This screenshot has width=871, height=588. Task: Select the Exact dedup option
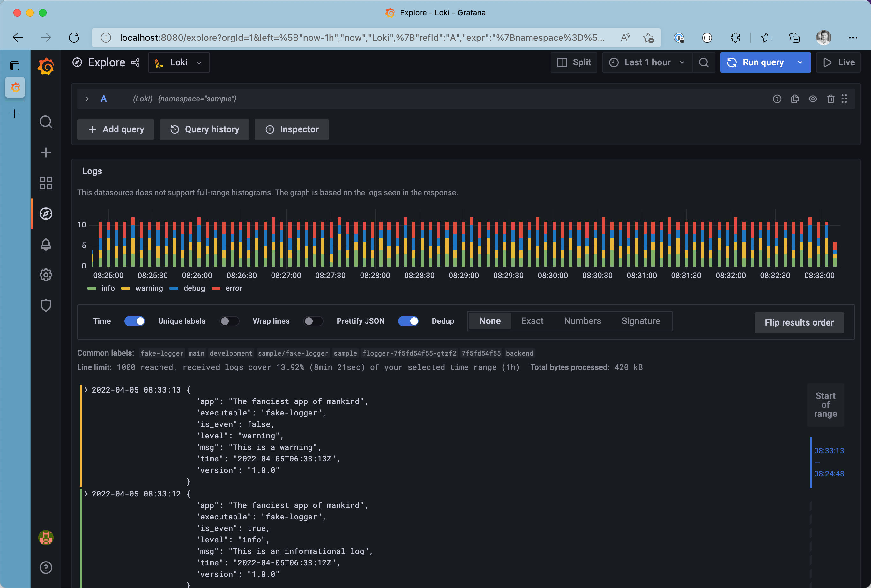tap(532, 321)
